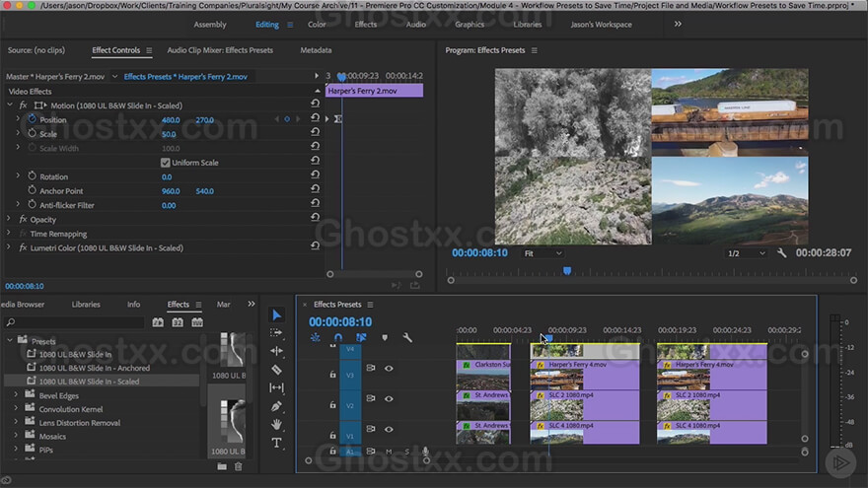The image size is (868, 488).
Task: Toggle Linked Selection in timeline
Action: point(361,337)
